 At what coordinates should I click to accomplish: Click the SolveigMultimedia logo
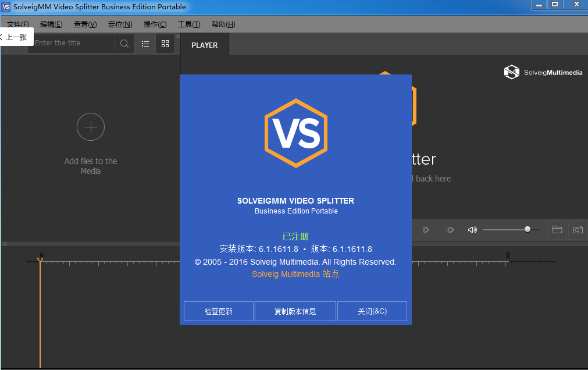pyautogui.click(x=543, y=72)
